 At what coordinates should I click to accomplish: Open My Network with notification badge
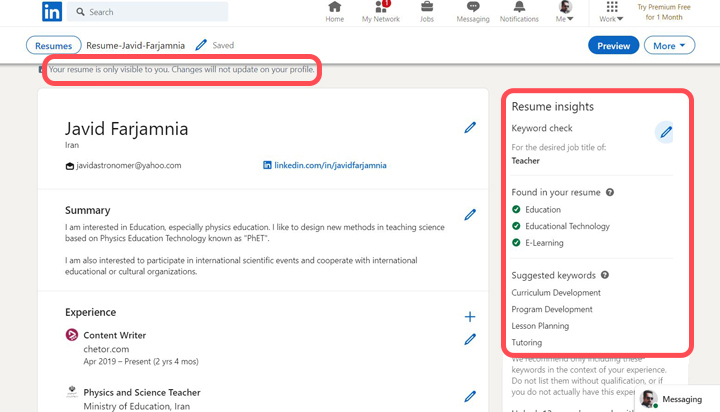point(380,12)
